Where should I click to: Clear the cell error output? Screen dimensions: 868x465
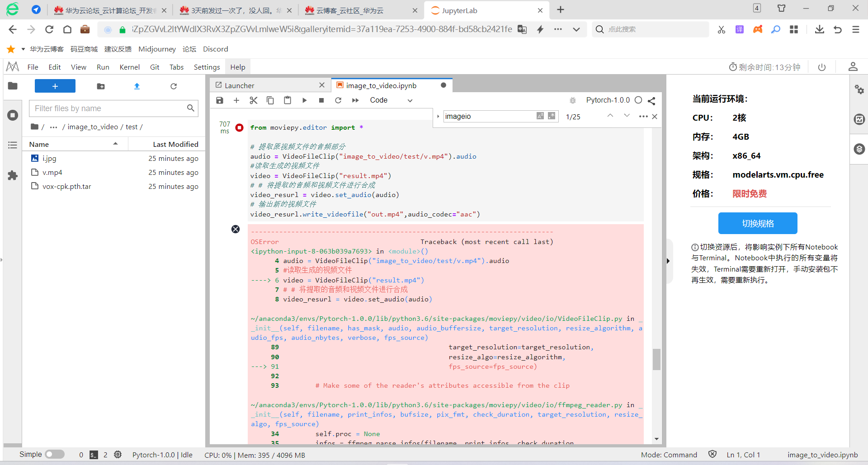236,229
